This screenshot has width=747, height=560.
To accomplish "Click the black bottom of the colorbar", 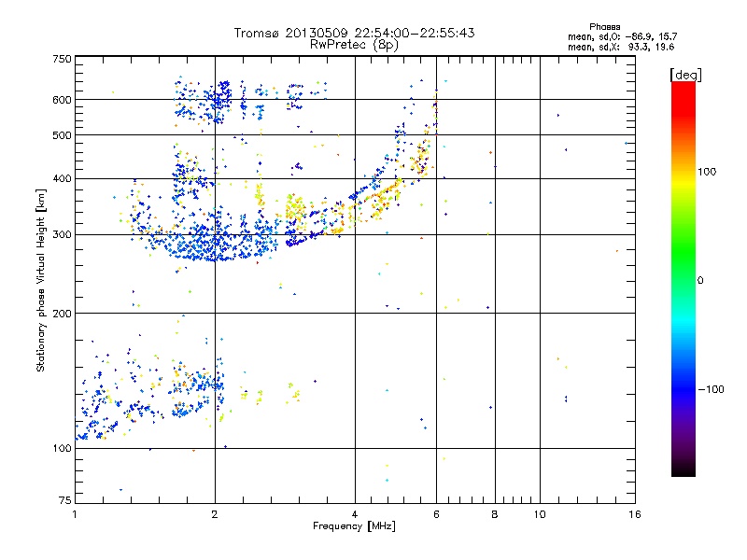I will coord(684,469).
